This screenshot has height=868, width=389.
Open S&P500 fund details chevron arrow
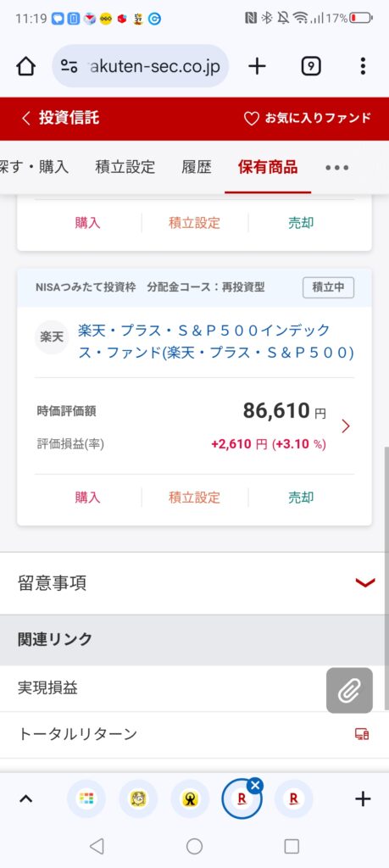346,426
